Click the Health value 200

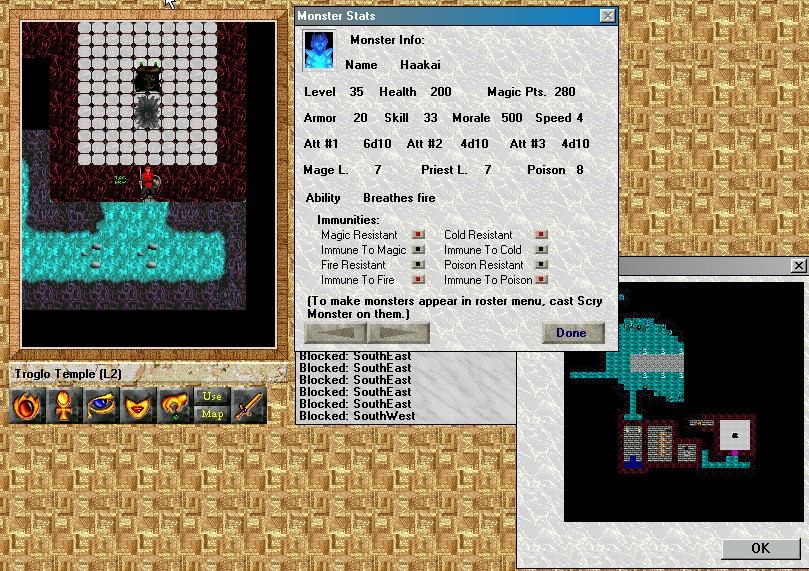point(441,92)
